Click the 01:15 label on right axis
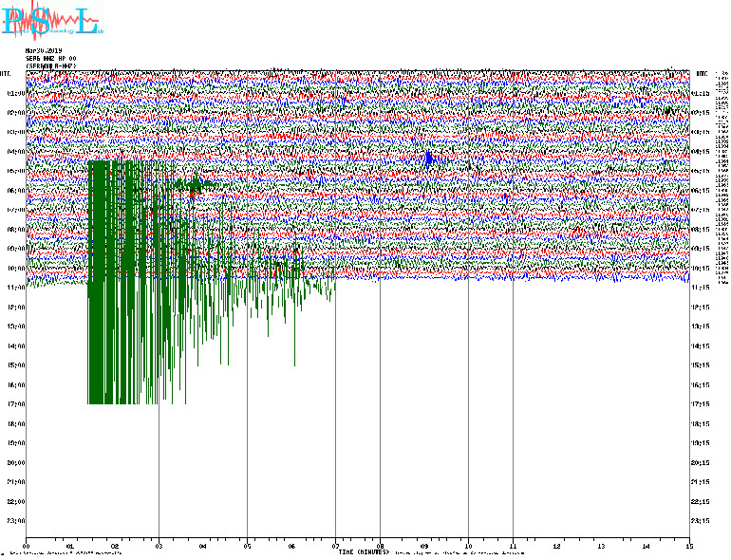The height and width of the screenshot is (560, 731). coord(702,94)
